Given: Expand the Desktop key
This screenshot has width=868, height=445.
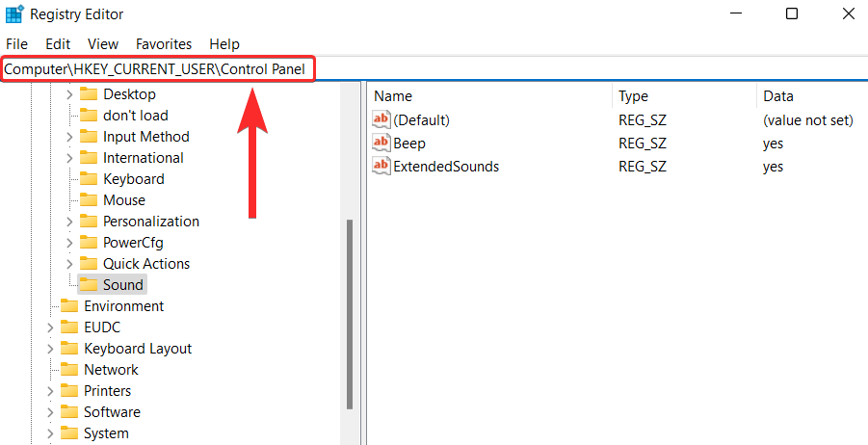Looking at the screenshot, I should point(69,94).
